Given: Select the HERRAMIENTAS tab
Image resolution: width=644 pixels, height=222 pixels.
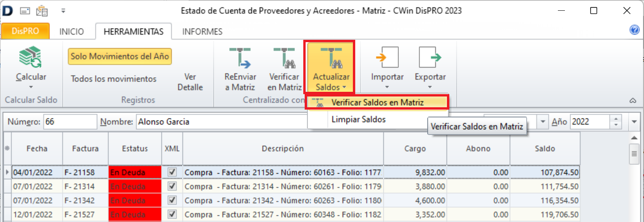Looking at the screenshot, I should pyautogui.click(x=133, y=32).
